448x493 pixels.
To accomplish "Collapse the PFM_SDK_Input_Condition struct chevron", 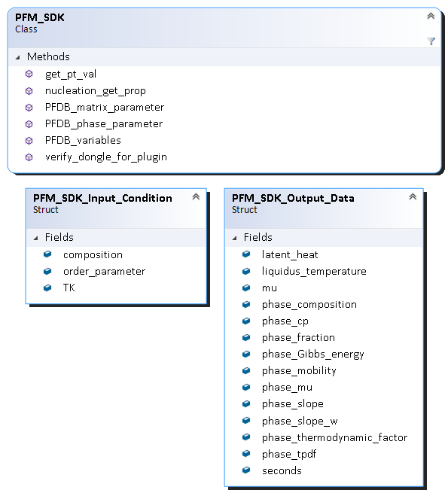I will tap(196, 196).
